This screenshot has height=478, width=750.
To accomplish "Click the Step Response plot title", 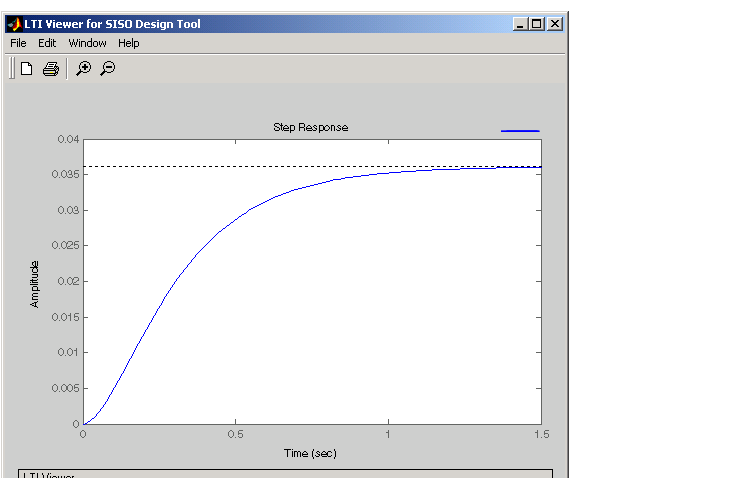I will [x=310, y=127].
